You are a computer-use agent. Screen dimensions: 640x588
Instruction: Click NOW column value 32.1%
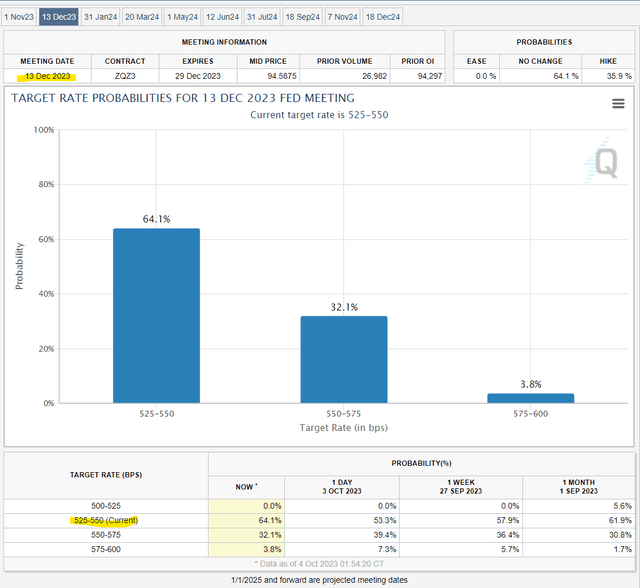pyautogui.click(x=270, y=535)
